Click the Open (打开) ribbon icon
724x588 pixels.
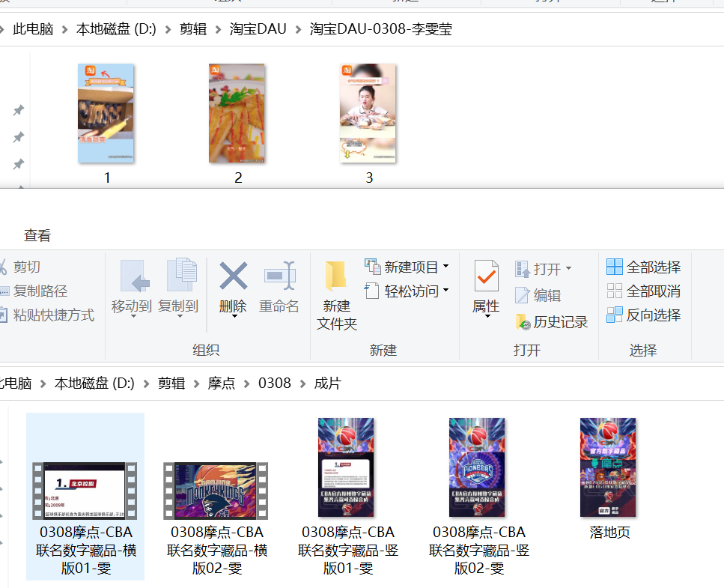[x=522, y=268]
